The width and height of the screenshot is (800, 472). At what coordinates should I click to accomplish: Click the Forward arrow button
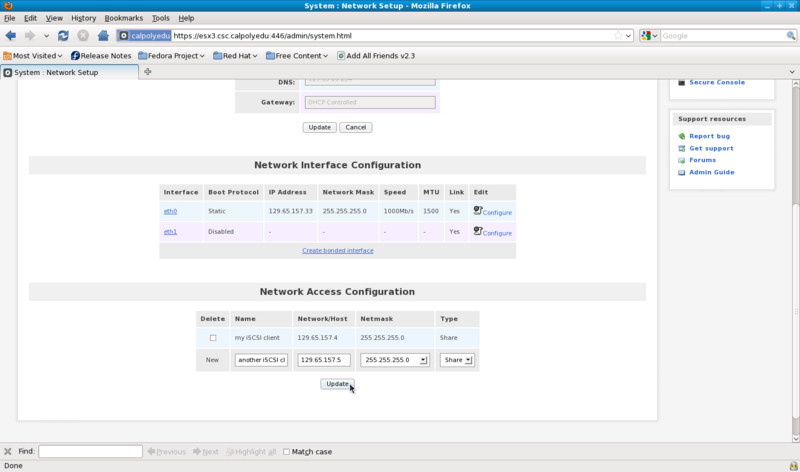pos(30,36)
